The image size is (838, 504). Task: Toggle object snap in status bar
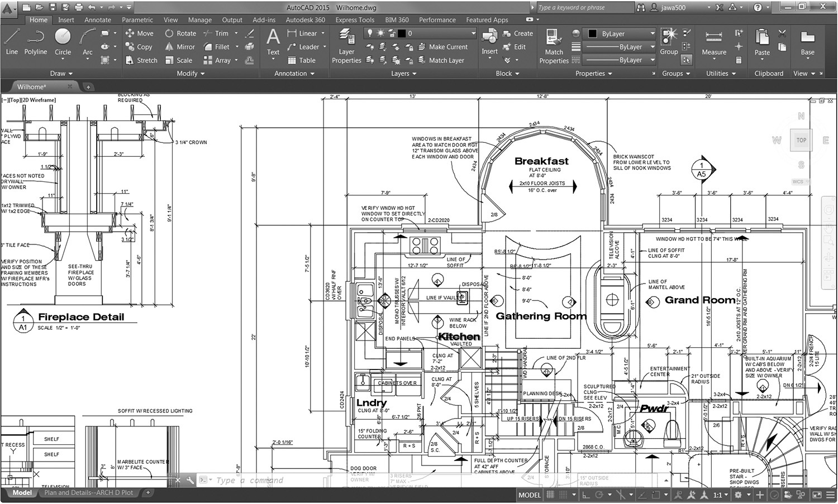tap(656, 495)
